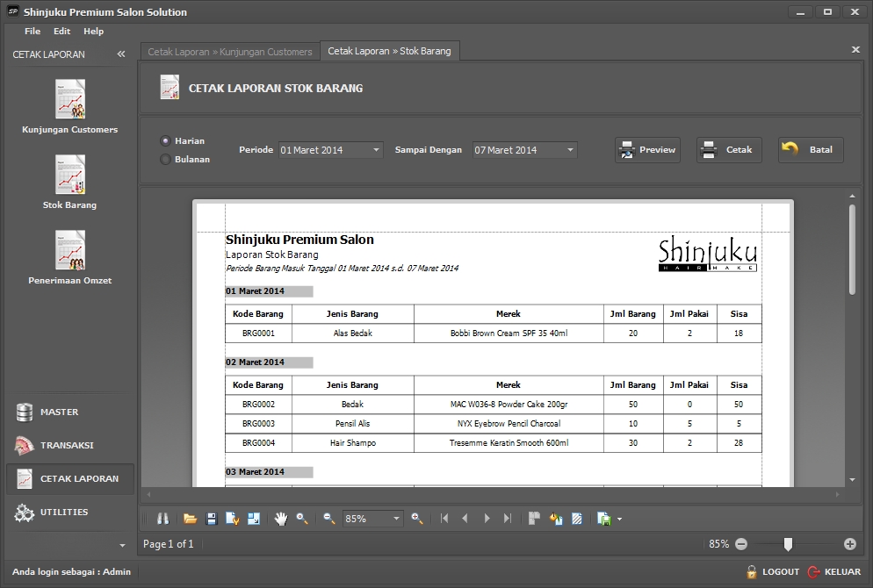This screenshot has height=588, width=873.
Task: Open the Edit menu
Action: tap(61, 32)
